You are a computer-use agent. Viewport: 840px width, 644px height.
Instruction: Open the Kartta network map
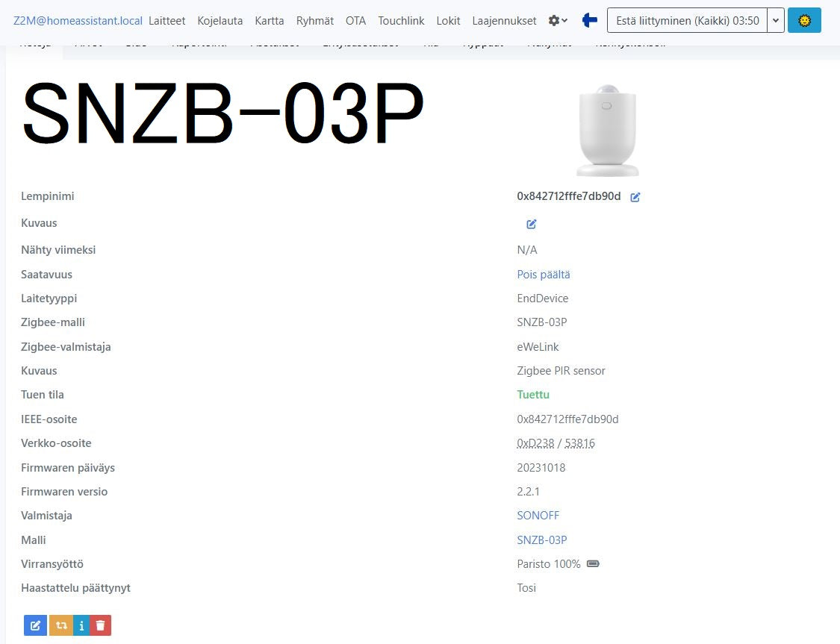tap(270, 20)
